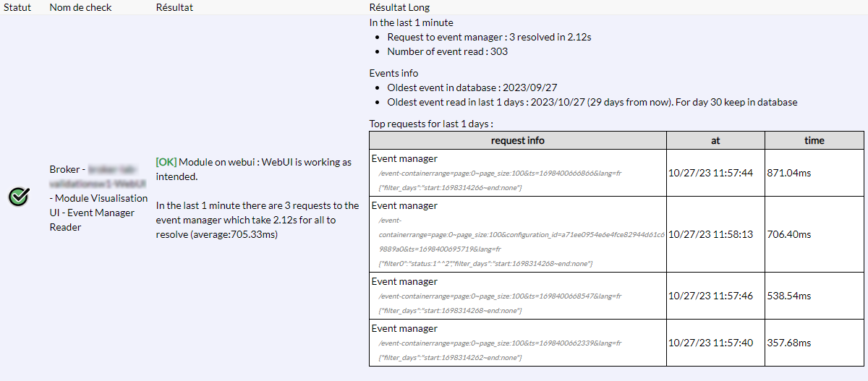Click the 'time' table column header
868x381 pixels.
click(814, 140)
